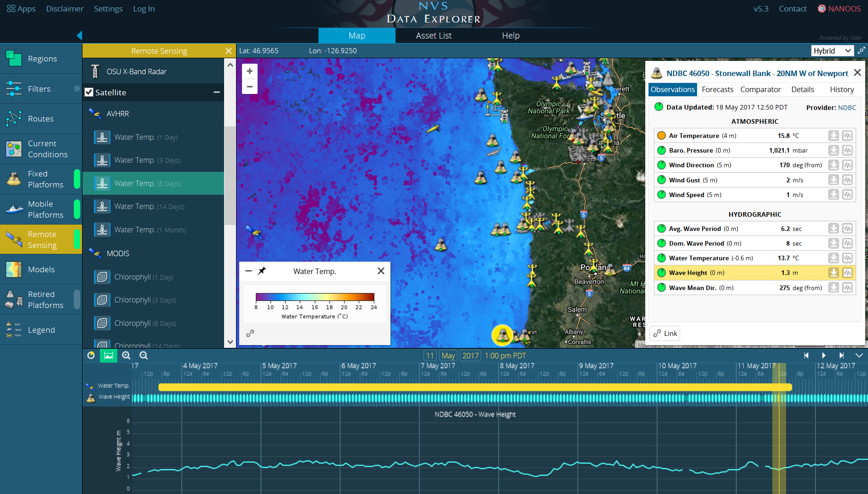The width and height of the screenshot is (868, 494).
Task: Open the Forecasts tab in station panel
Action: (717, 89)
